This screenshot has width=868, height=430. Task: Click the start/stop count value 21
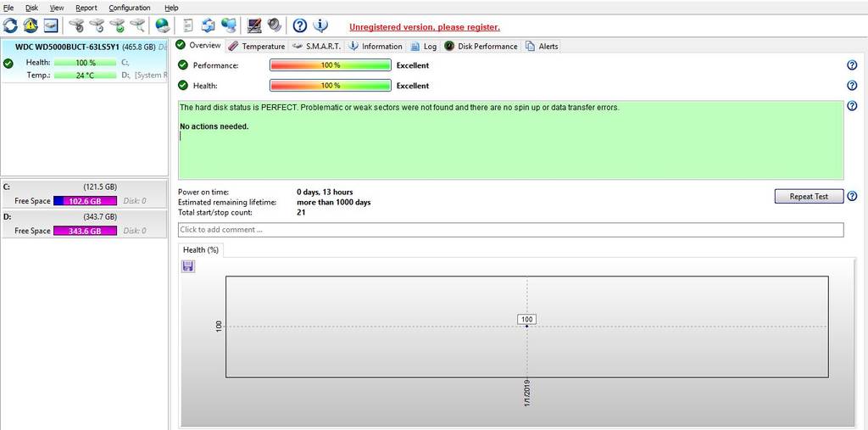point(301,212)
